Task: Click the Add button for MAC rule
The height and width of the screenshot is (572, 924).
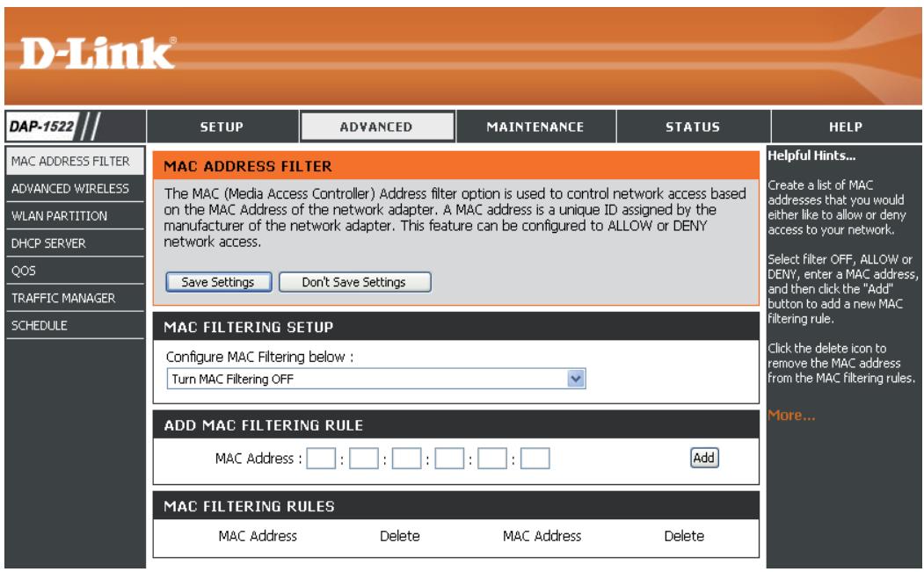Action: tap(704, 458)
